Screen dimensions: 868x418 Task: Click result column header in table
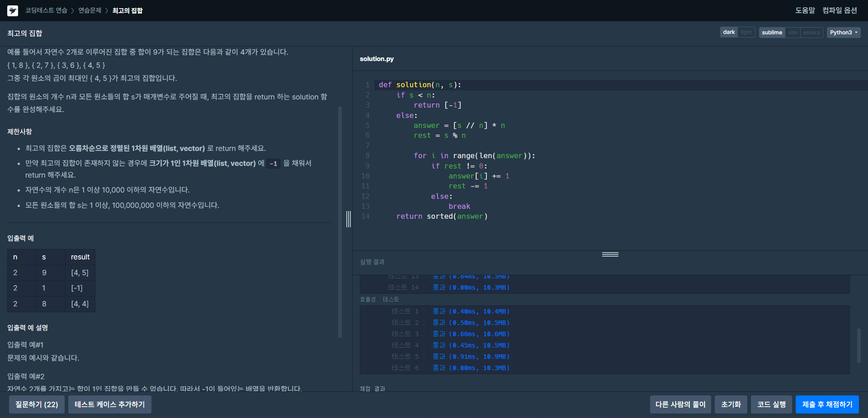pyautogui.click(x=80, y=257)
